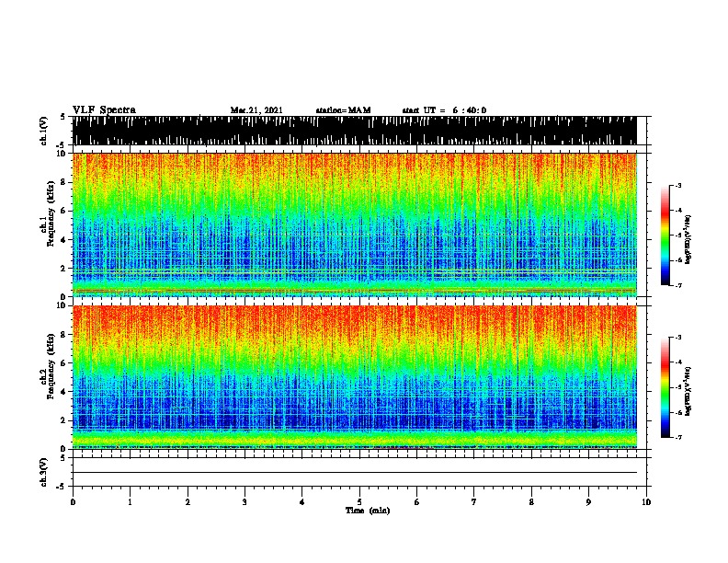Click time axis tick label "7"
The height and width of the screenshot is (563, 728).
tap(474, 502)
